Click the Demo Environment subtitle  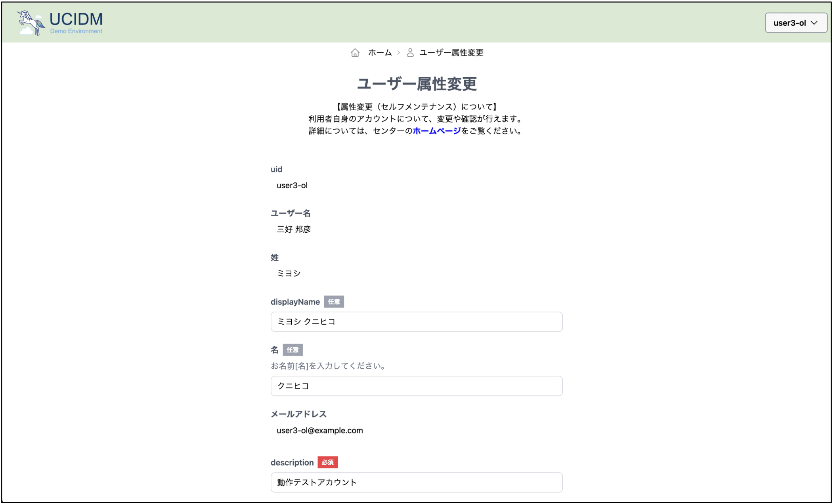[x=76, y=31]
